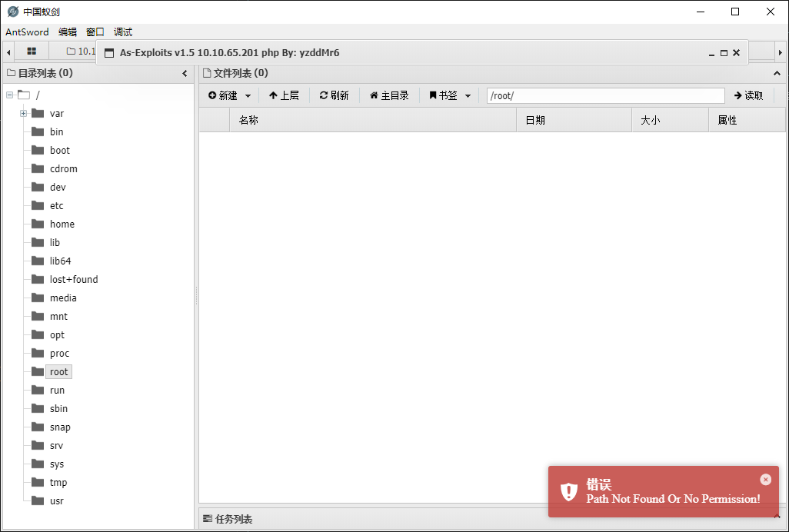Viewport: 789px width, 532px height.
Task: Go up one level with 上层
Action: pos(284,95)
